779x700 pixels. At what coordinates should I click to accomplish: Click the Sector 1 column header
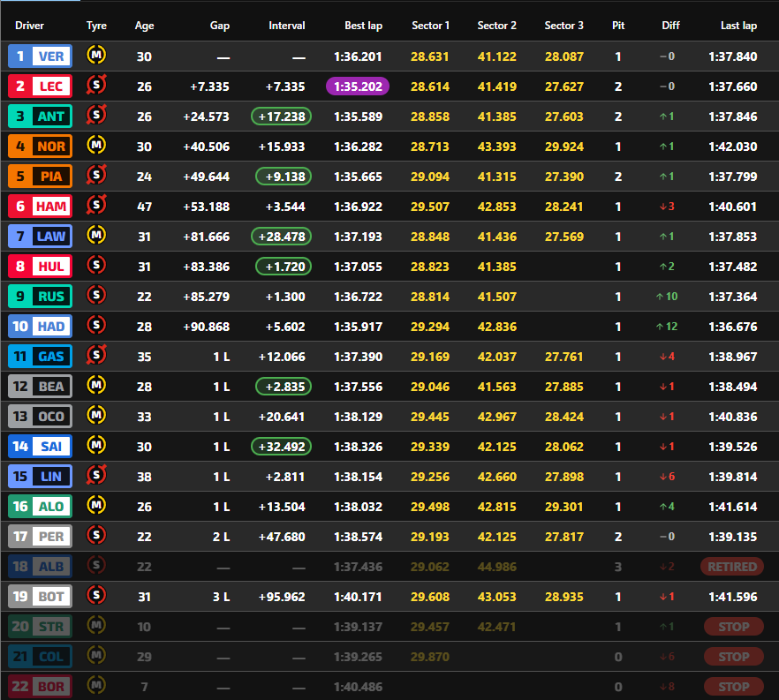[x=430, y=26]
